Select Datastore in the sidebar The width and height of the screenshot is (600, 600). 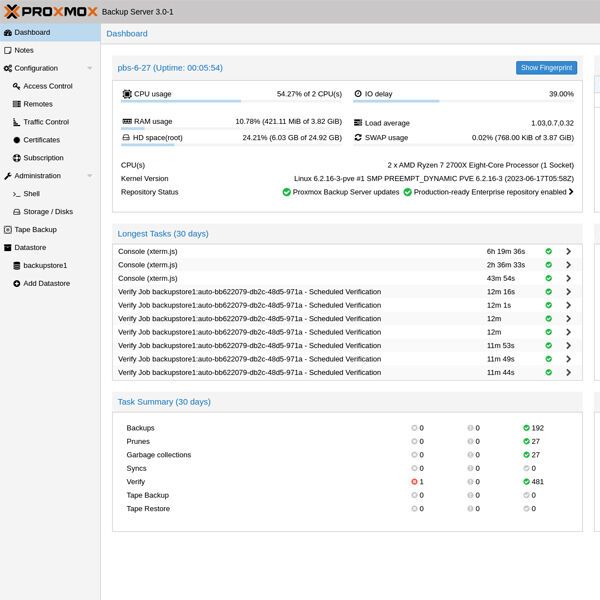(x=50, y=248)
